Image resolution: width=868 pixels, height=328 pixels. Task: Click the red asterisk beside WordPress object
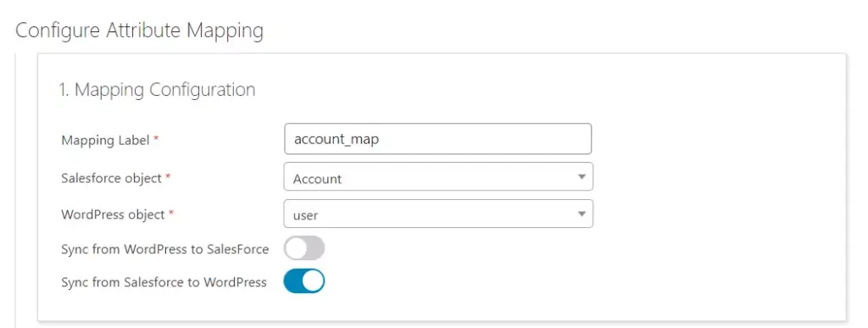click(171, 214)
